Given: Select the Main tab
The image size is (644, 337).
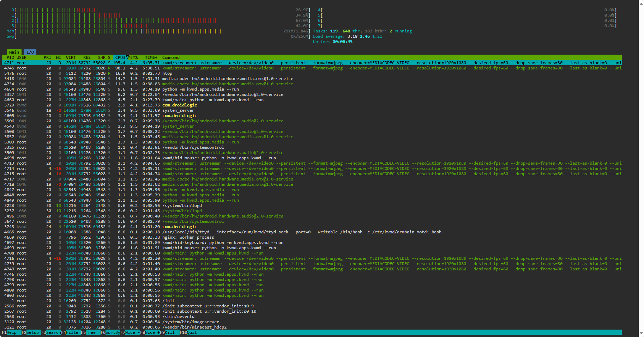Looking at the screenshot, I should pos(14,52).
